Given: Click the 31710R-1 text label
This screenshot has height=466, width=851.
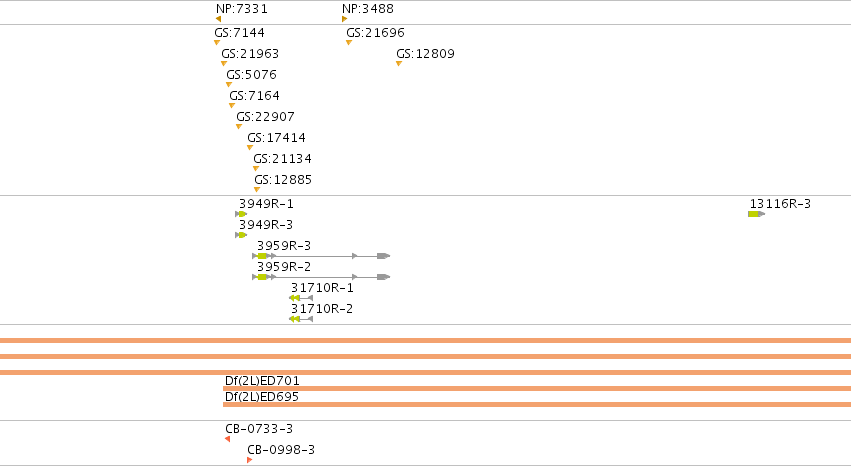Looking at the screenshot, I should pyautogui.click(x=322, y=288).
